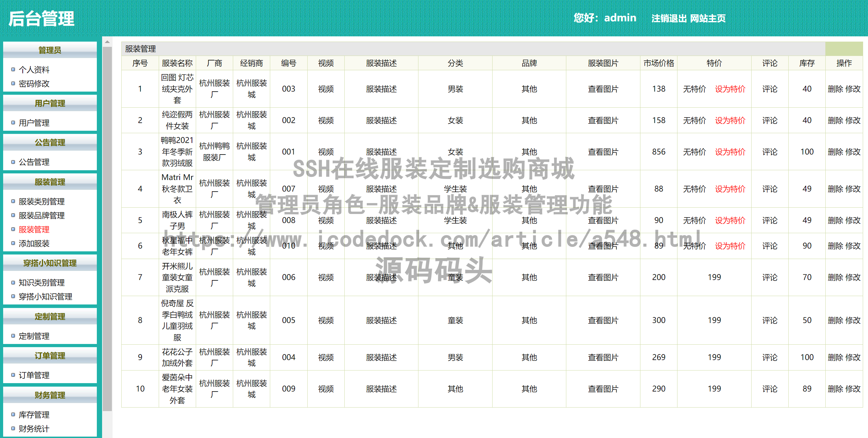Set row 1 clothing as 特价

coord(730,89)
